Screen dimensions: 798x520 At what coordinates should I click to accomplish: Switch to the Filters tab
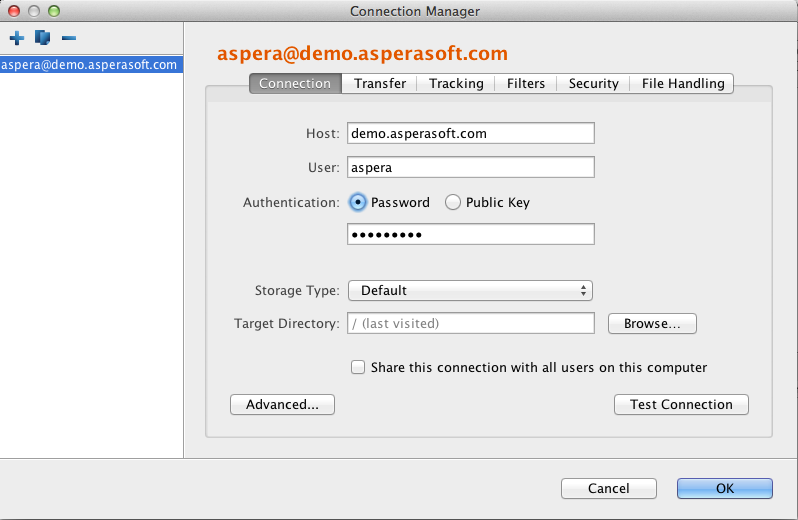click(x=526, y=83)
